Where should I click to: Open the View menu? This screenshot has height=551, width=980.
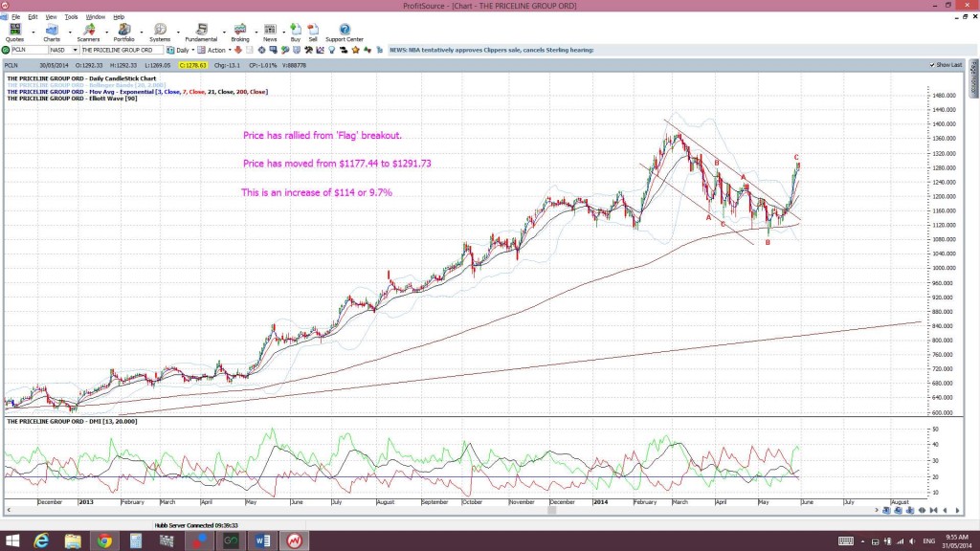[52, 17]
